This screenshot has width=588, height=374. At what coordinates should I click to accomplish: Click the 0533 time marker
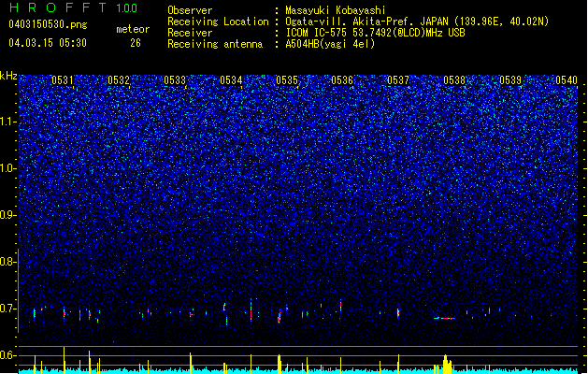(x=175, y=80)
